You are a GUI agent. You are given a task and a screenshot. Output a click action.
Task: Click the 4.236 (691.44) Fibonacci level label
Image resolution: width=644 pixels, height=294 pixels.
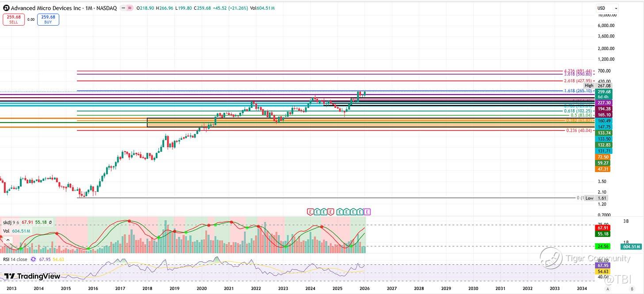pos(579,71)
